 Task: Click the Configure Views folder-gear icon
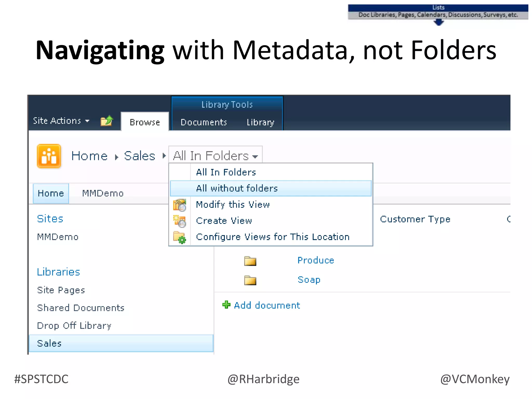click(x=179, y=237)
